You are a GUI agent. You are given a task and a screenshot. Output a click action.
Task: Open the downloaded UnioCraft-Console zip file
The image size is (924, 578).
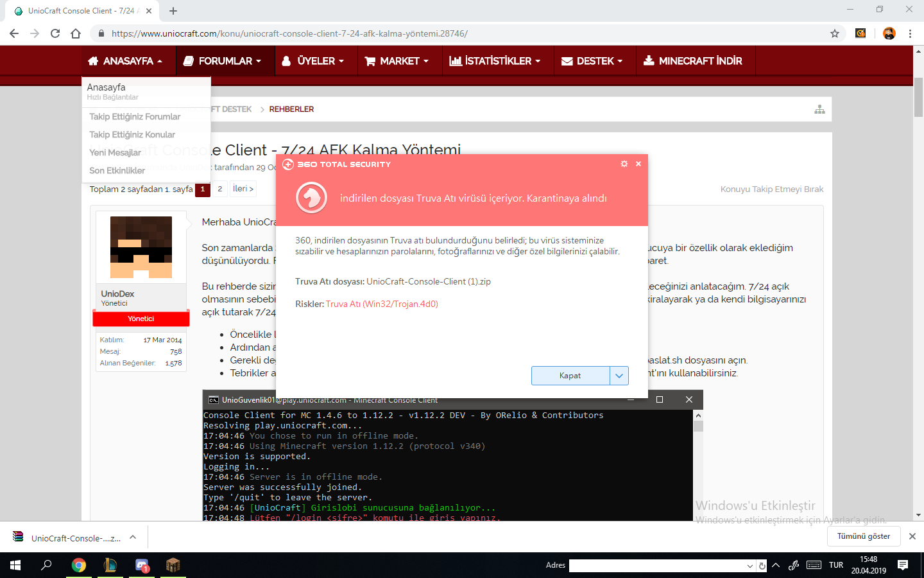point(67,538)
